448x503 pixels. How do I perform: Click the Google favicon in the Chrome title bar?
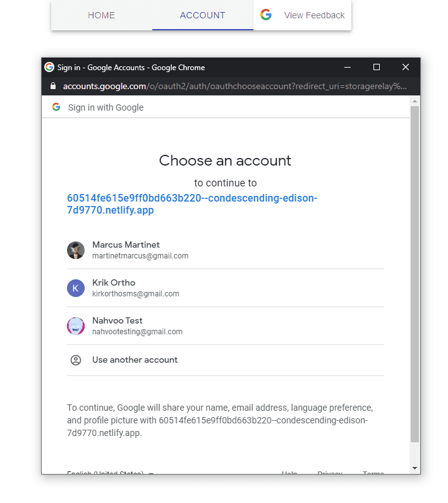[x=49, y=67]
